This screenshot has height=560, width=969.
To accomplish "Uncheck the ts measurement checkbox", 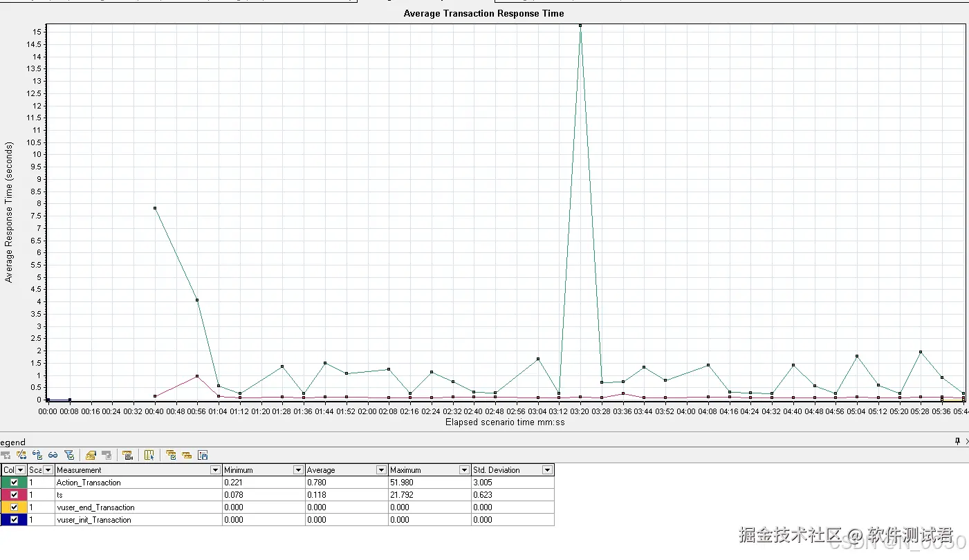I will 14,495.
